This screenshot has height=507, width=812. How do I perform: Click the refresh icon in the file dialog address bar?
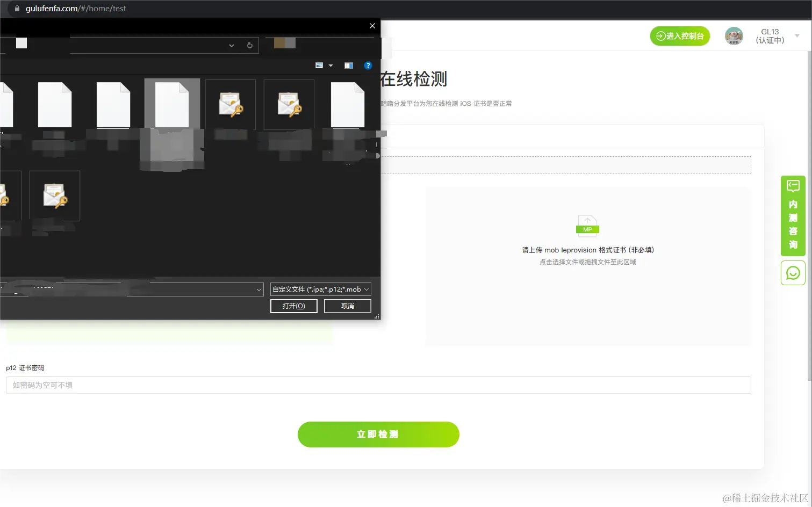(x=249, y=45)
